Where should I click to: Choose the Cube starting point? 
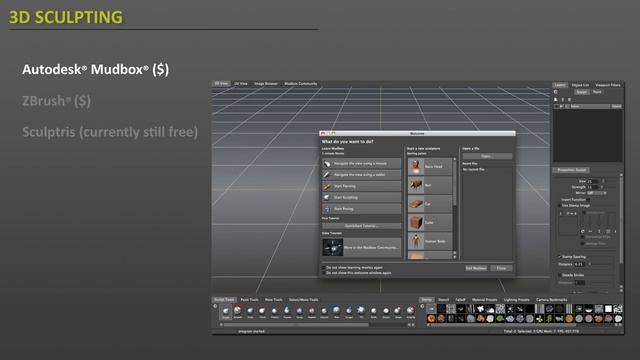tap(430, 222)
